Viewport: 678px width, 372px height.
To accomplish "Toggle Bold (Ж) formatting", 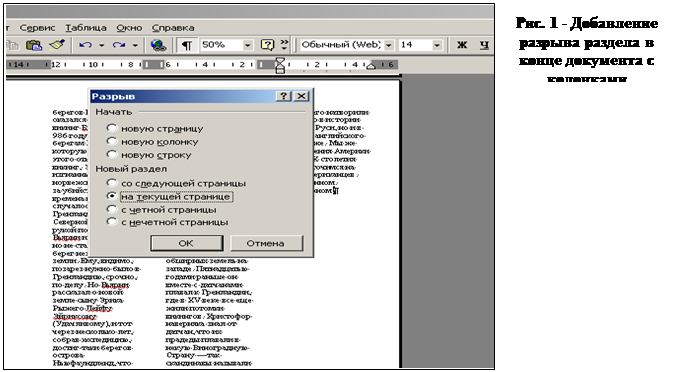I will (462, 45).
